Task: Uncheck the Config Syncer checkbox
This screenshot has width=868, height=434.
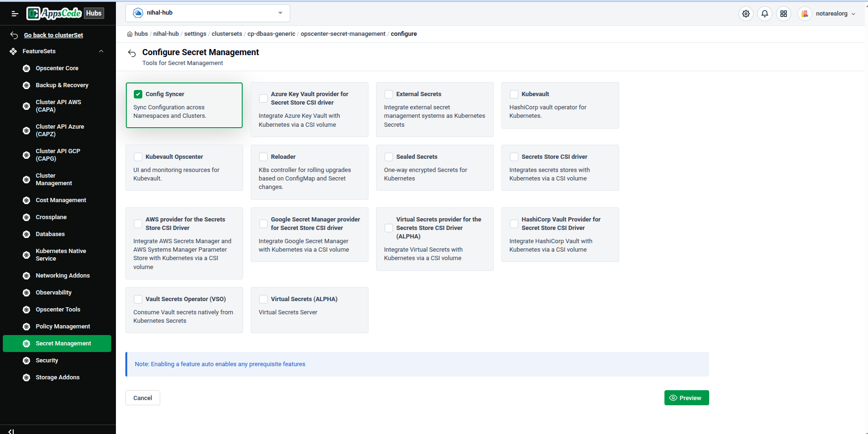Action: [x=138, y=94]
